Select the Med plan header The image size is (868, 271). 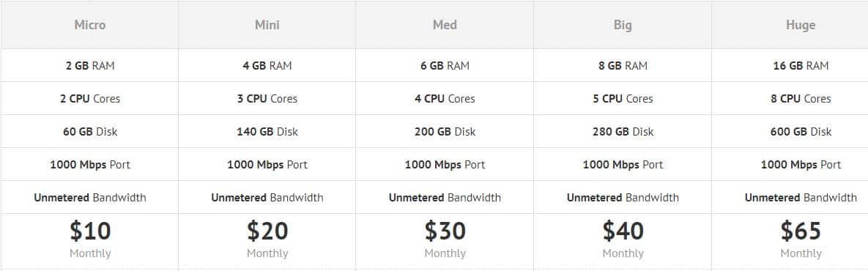pos(445,25)
